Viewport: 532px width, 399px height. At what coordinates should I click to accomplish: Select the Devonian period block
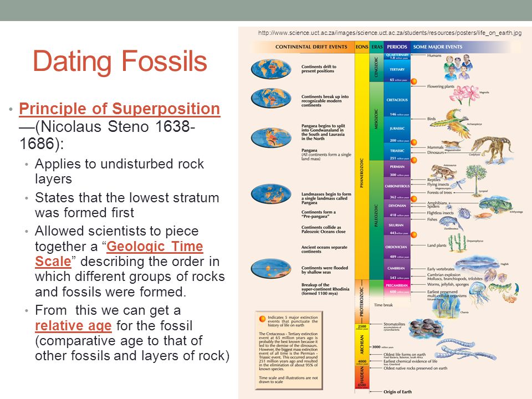click(397, 209)
